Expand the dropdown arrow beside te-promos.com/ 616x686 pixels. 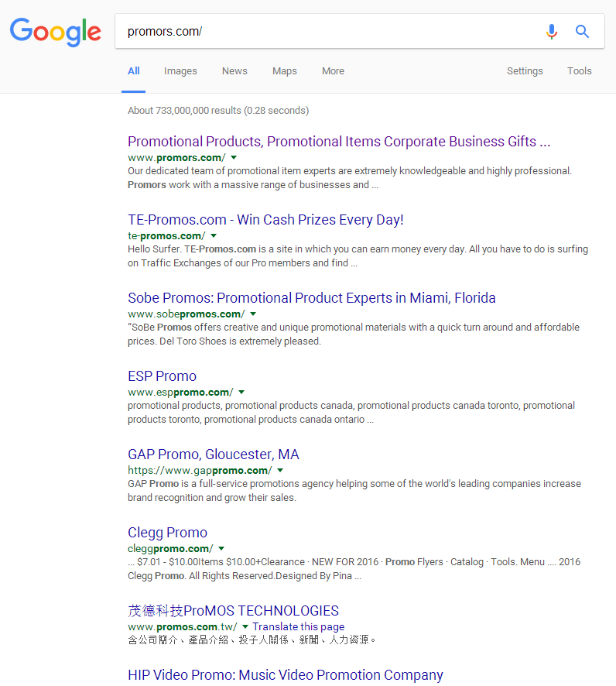pos(214,236)
